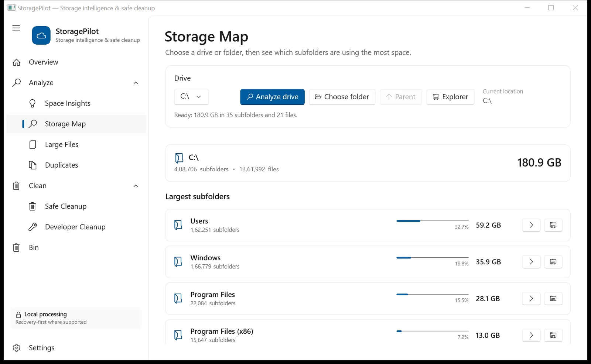This screenshot has width=591, height=364.
Task: Click the 180.9 GB total size
Action: click(x=539, y=163)
